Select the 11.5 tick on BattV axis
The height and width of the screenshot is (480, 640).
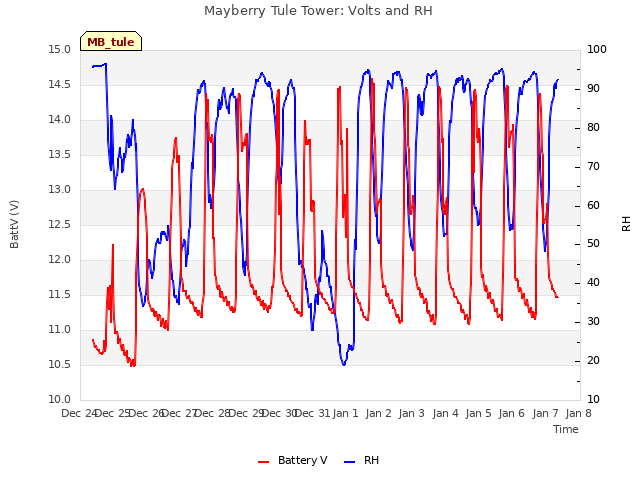[60, 295]
